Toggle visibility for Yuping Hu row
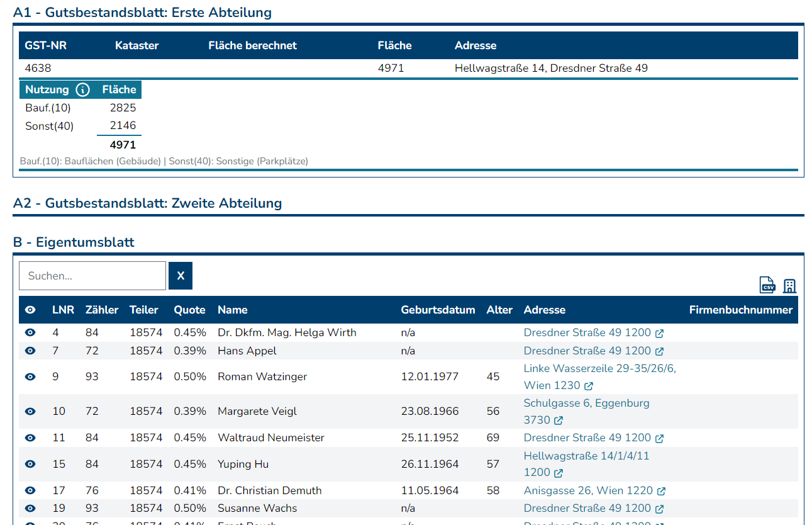The width and height of the screenshot is (812, 525). 30,464
